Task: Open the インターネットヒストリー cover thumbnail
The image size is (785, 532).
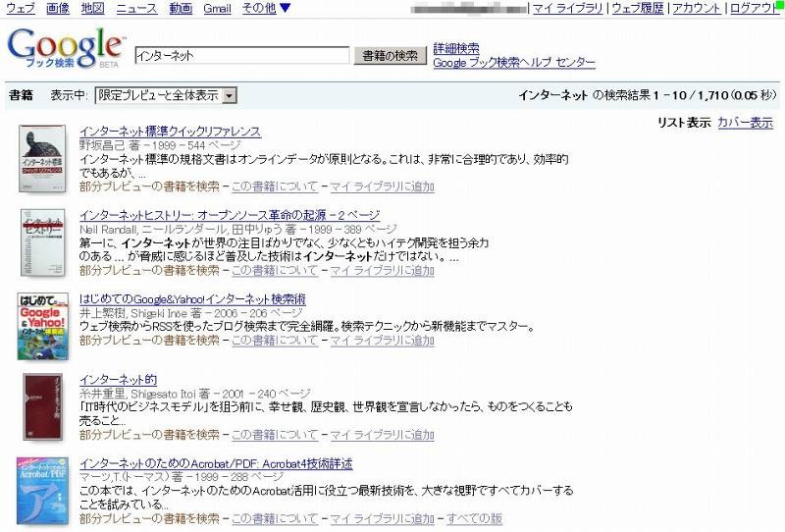Action: [42, 242]
